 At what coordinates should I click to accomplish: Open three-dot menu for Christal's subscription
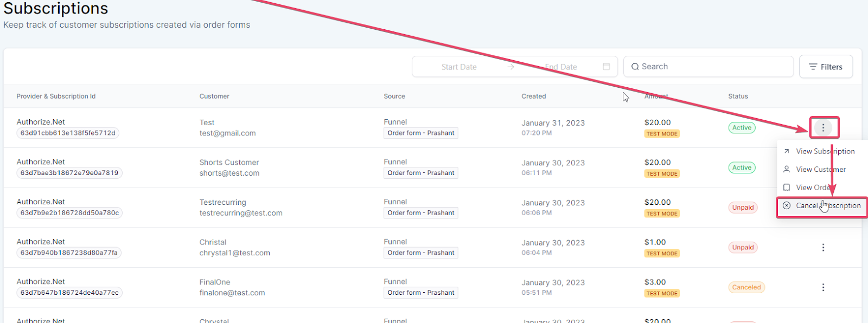(823, 248)
